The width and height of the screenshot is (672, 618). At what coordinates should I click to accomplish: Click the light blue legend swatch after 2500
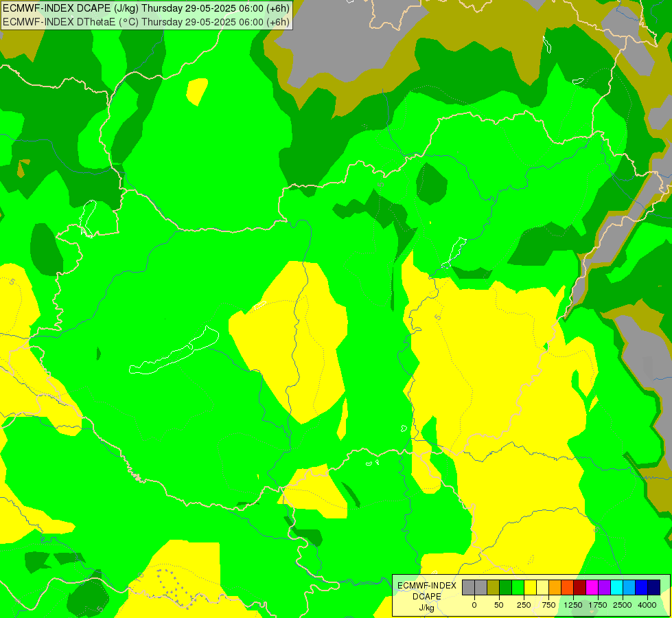click(x=629, y=587)
